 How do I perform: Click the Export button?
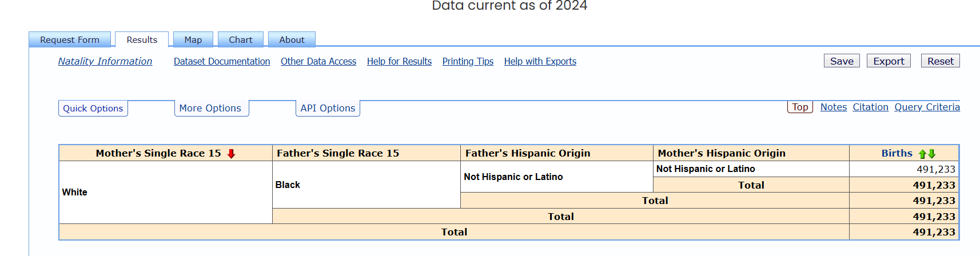(889, 61)
